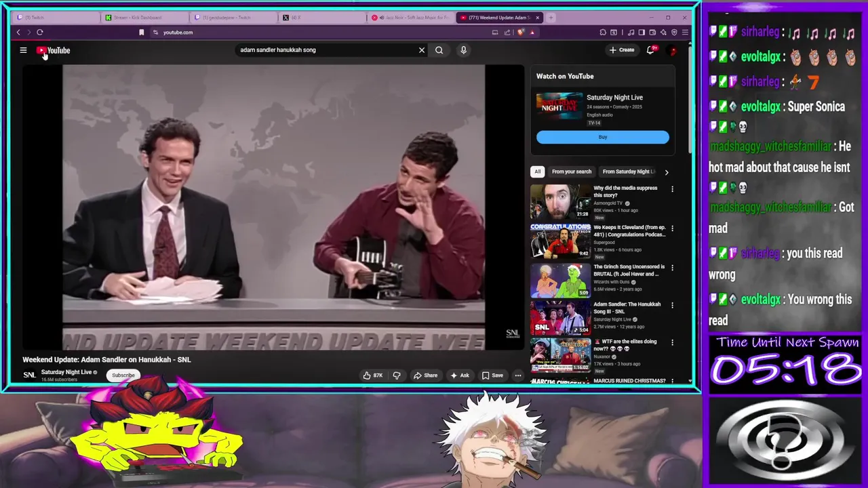The image size is (868, 488).
Task: Open options menu for 'Why did the media suppress' video
Action: click(x=673, y=189)
